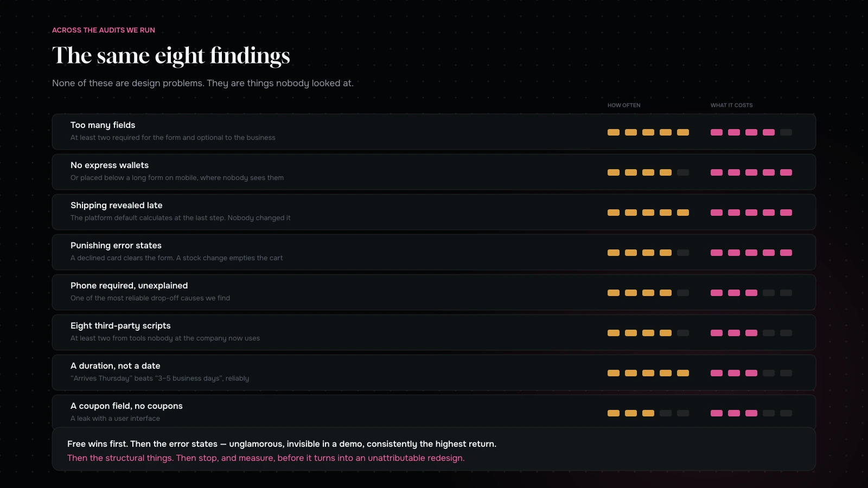868x488 pixels.
Task: Click the 'How often' column header
Action: point(624,105)
